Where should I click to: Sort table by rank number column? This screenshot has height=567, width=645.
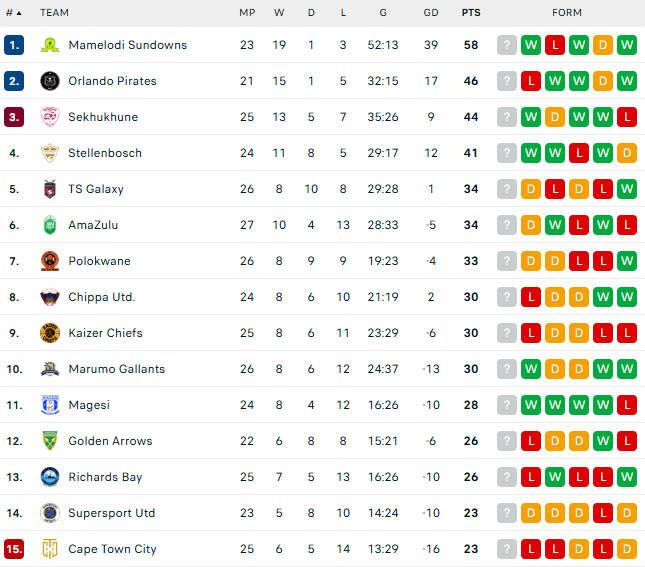14,13
